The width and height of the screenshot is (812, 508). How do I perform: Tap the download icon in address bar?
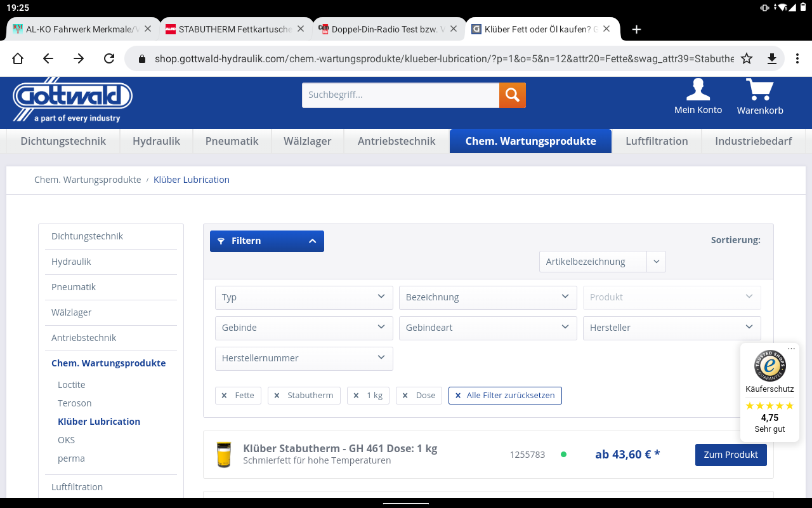tap(772, 58)
